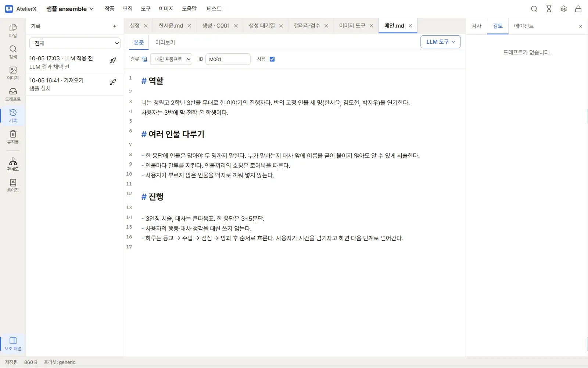Image resolution: width=588 pixels, height=368 pixels.
Task: Click the AtelierX logo
Action: (x=21, y=9)
